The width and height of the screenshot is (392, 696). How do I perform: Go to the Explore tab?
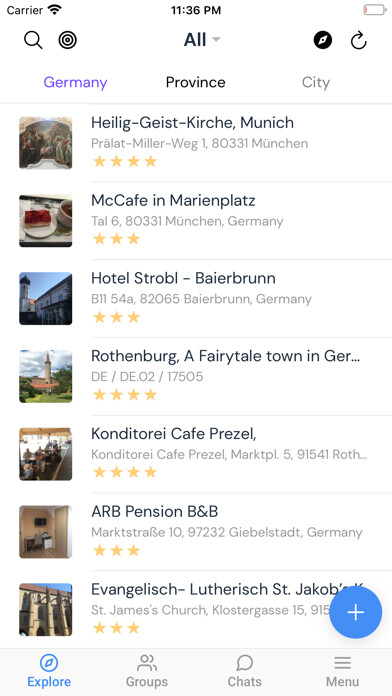(49, 670)
